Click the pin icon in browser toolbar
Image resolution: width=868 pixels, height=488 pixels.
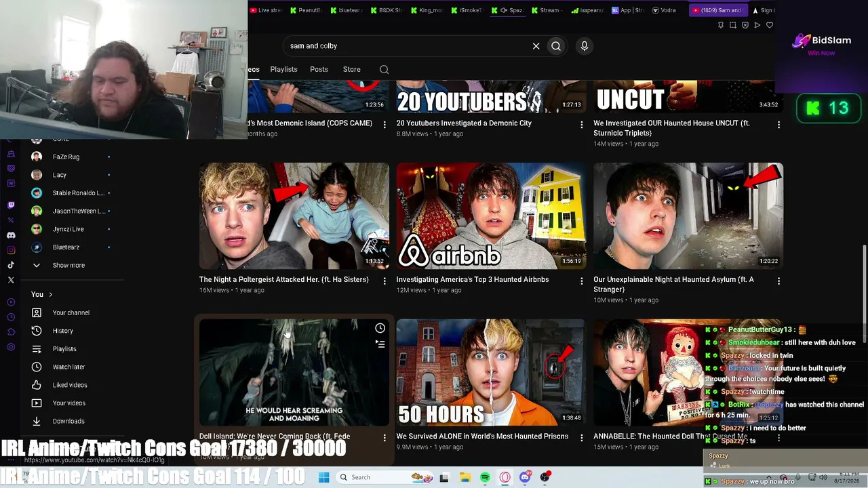tap(721, 25)
